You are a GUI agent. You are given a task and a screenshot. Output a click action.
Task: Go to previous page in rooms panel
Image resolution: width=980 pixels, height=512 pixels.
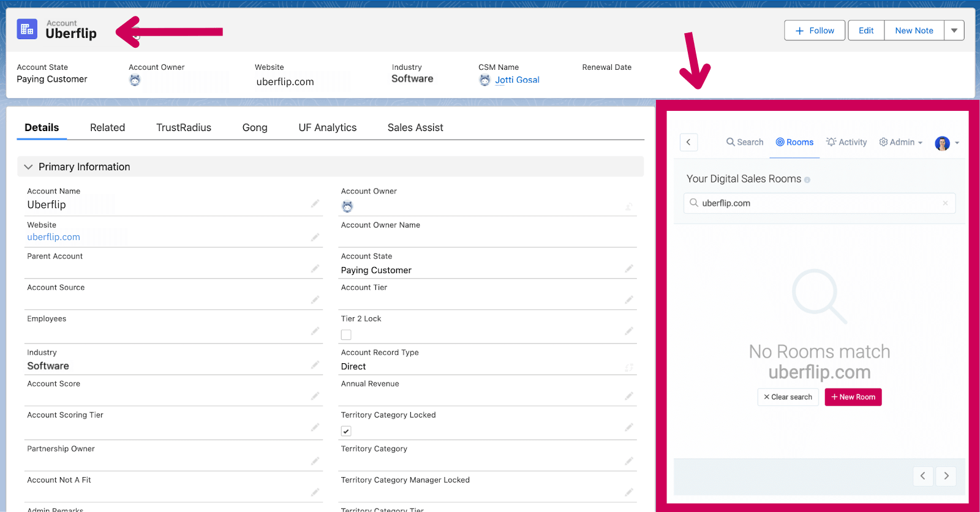pos(923,476)
